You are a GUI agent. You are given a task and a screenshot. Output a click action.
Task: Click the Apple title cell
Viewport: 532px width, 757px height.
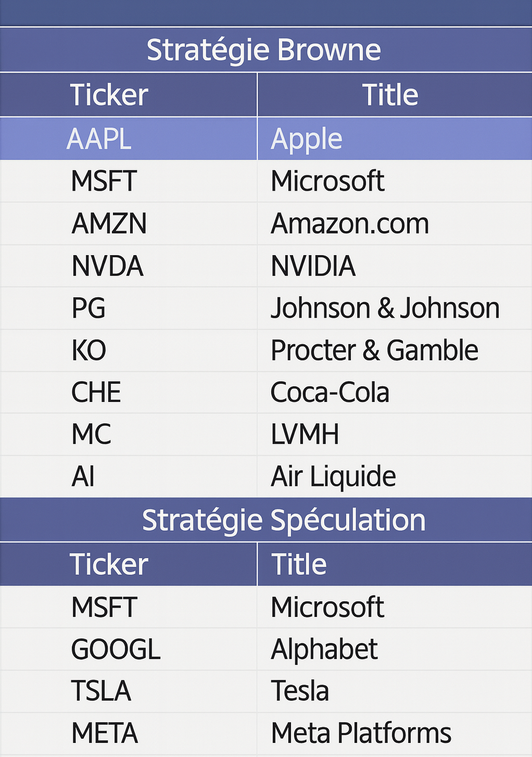click(307, 139)
